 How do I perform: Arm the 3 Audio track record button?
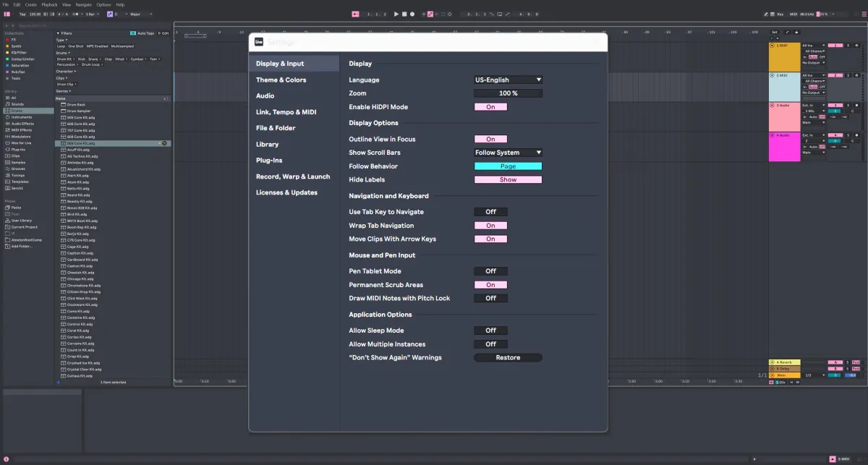click(856, 106)
